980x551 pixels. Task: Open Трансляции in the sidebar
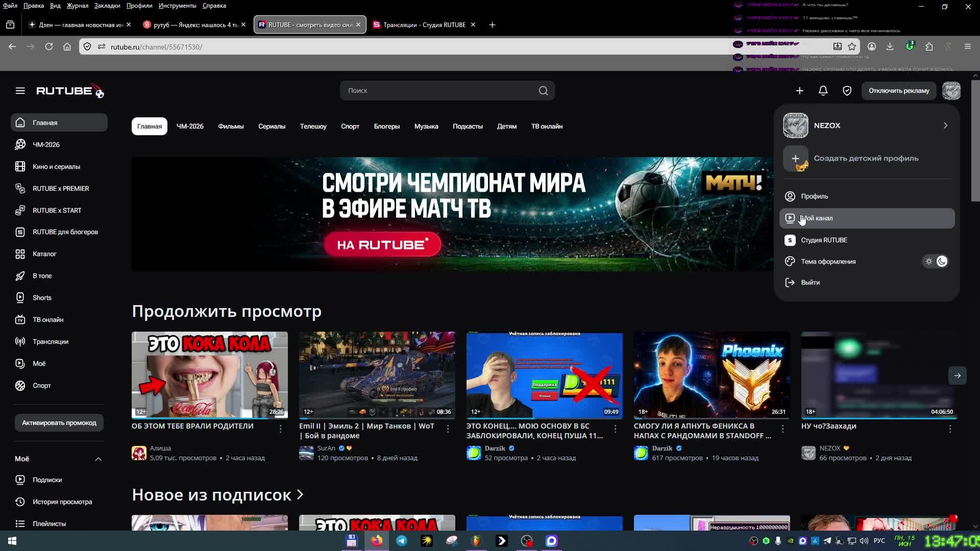59,342
